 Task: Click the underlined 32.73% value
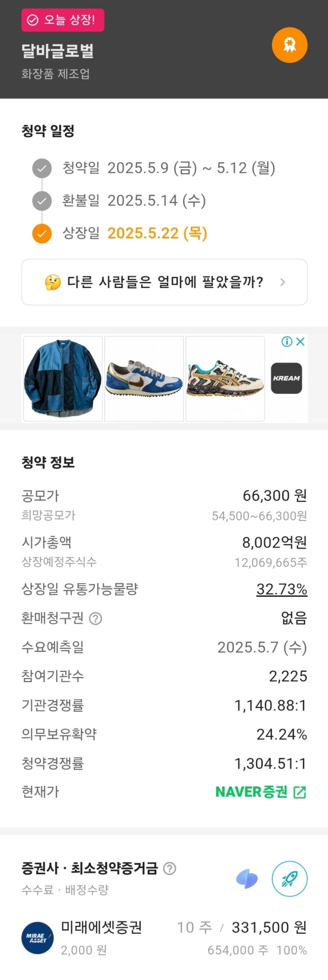point(282,589)
